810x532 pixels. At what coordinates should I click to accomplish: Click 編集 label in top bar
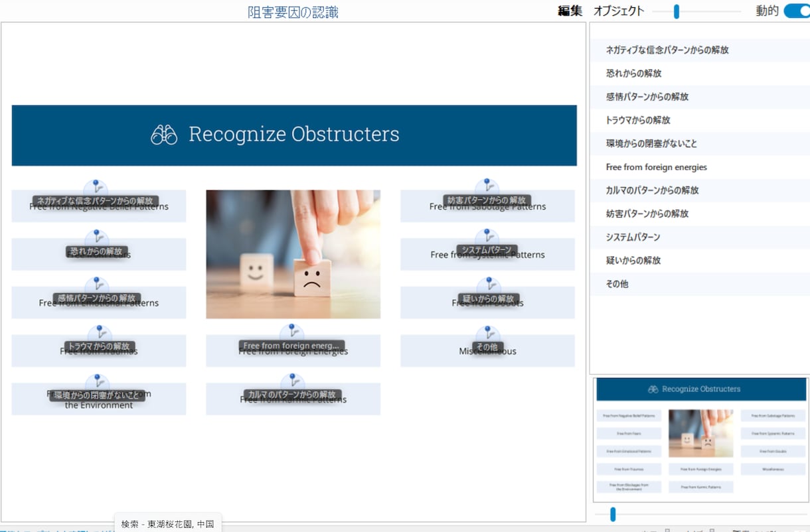[570, 11]
